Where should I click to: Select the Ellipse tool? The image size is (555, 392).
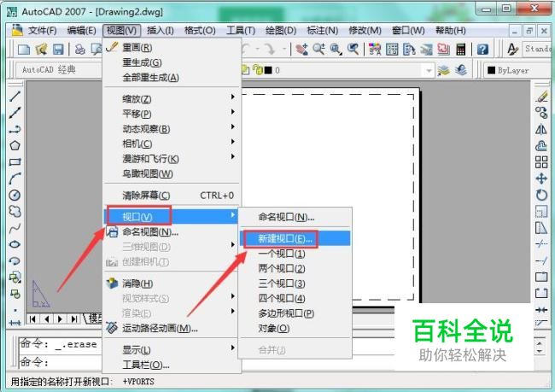15,244
